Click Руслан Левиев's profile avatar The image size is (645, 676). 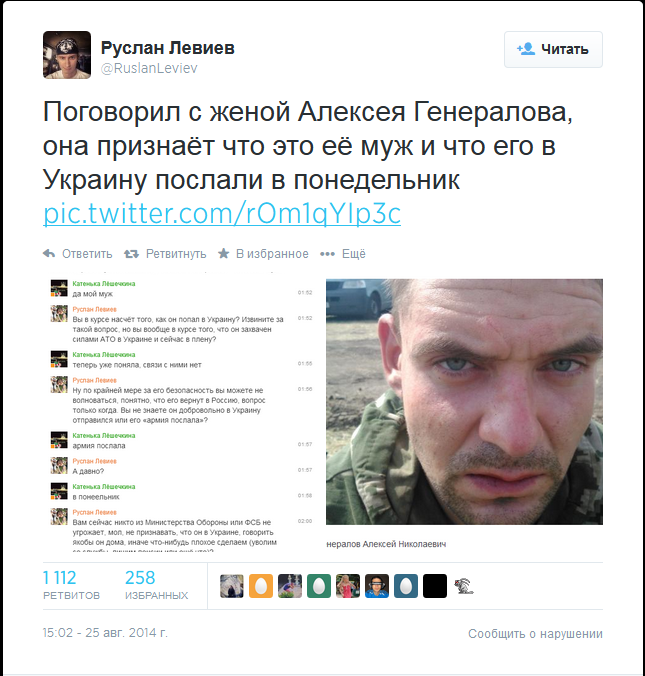(x=67, y=55)
